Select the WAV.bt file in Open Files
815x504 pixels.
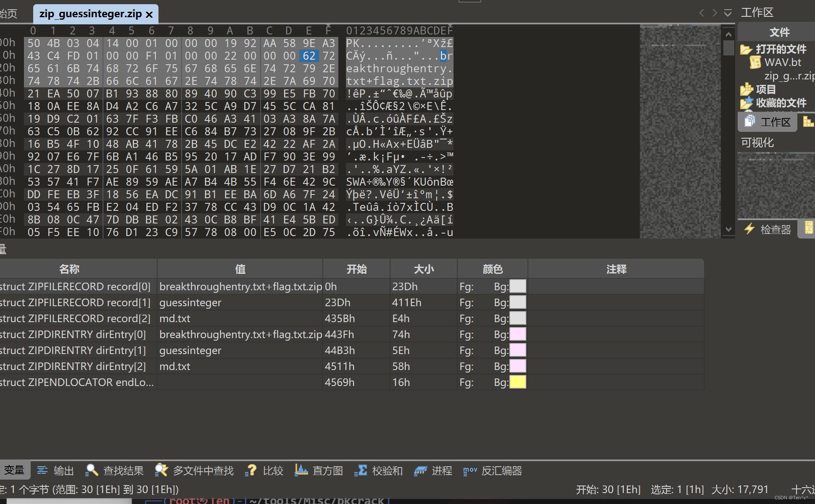pyautogui.click(x=782, y=63)
